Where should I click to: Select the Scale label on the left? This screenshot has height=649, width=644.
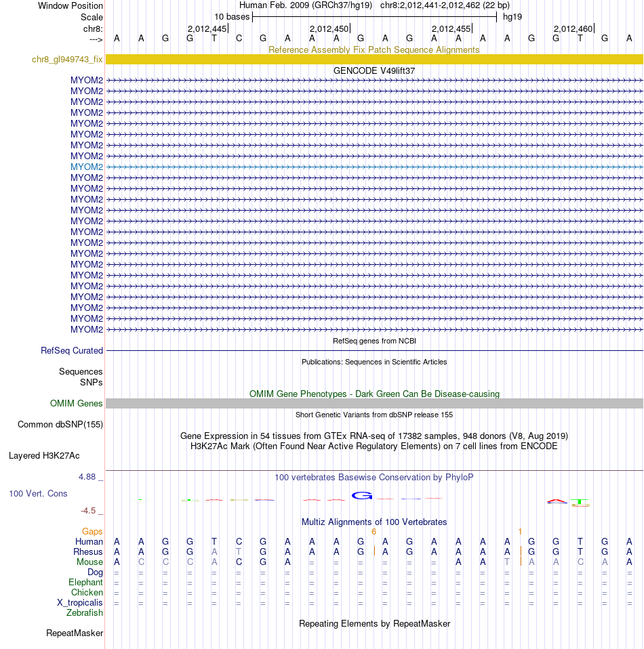(x=92, y=18)
